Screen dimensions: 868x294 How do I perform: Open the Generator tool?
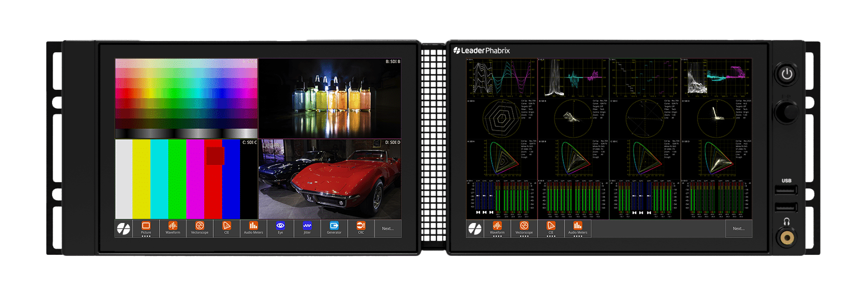[x=334, y=228]
